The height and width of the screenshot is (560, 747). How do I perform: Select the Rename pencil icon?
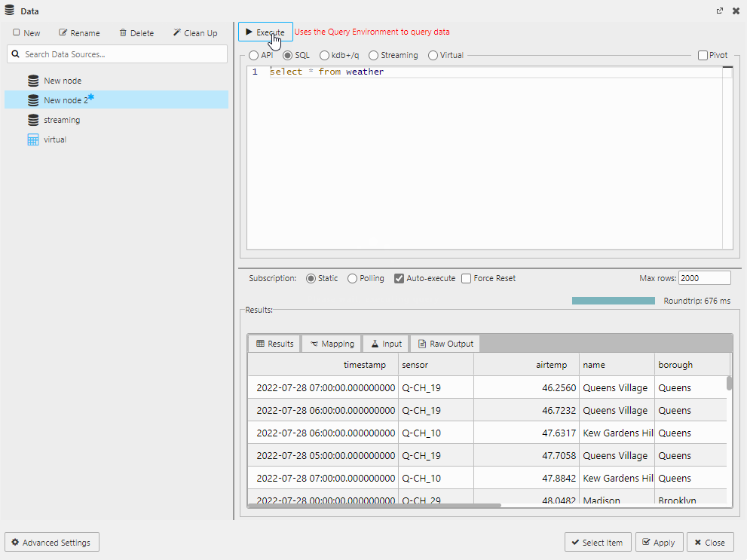(61, 32)
